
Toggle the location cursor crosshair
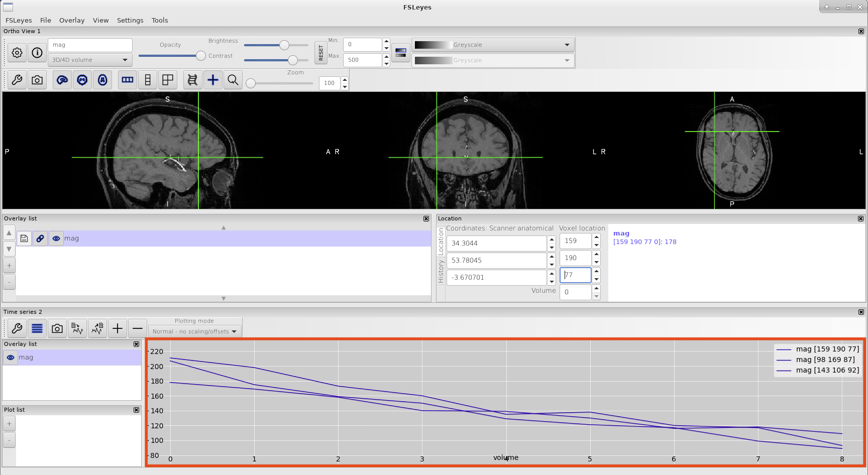213,80
